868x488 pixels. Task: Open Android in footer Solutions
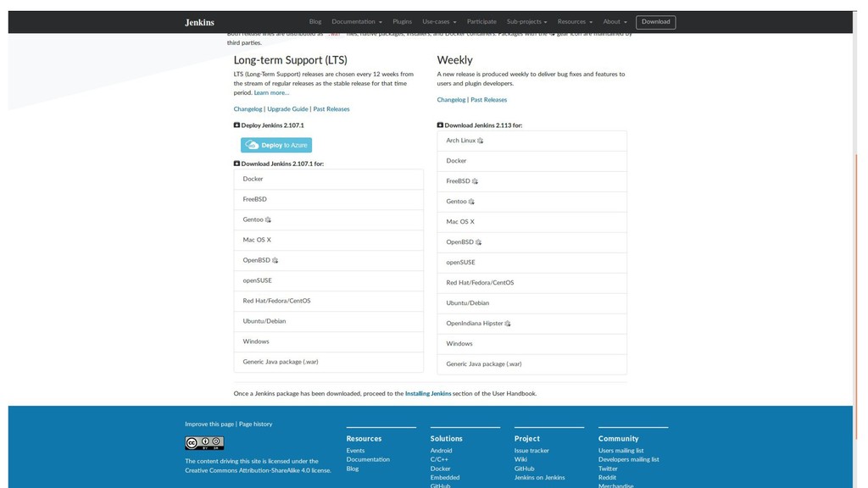[x=441, y=451]
